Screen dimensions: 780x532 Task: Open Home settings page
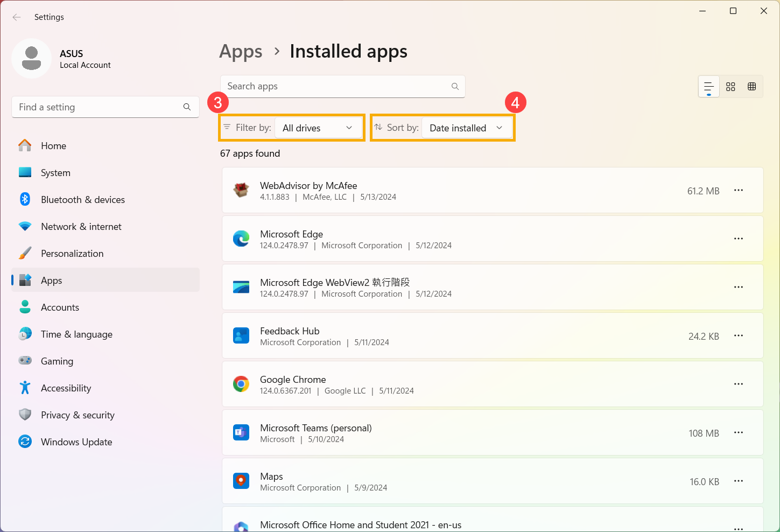pos(106,146)
